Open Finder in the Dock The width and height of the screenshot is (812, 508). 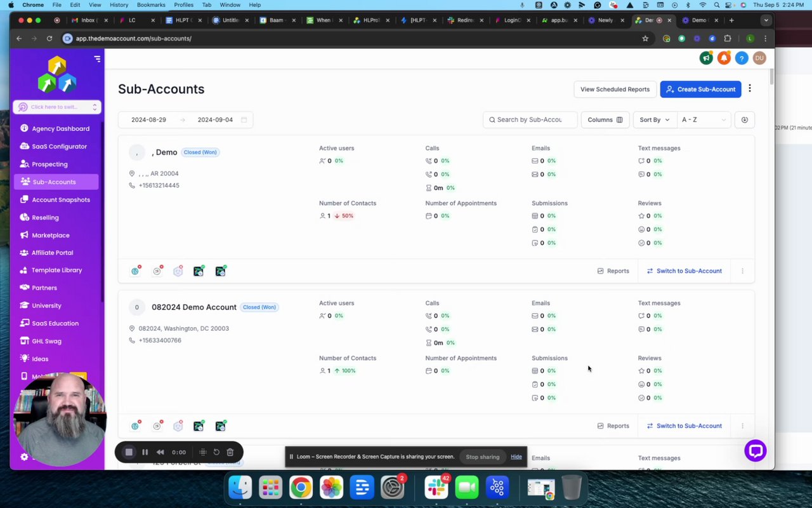[240, 487]
